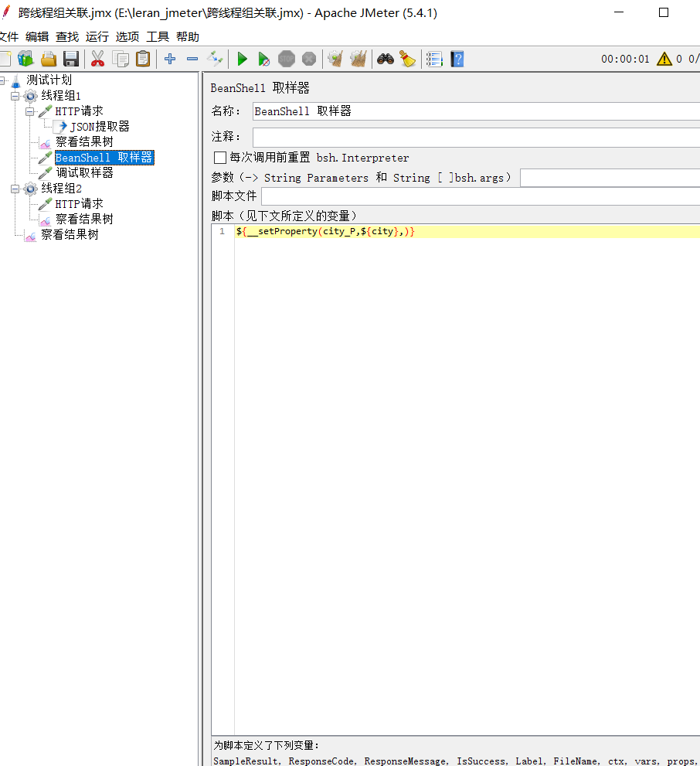Shut down threads with gray X icon
The height and width of the screenshot is (766, 700).
(309, 59)
